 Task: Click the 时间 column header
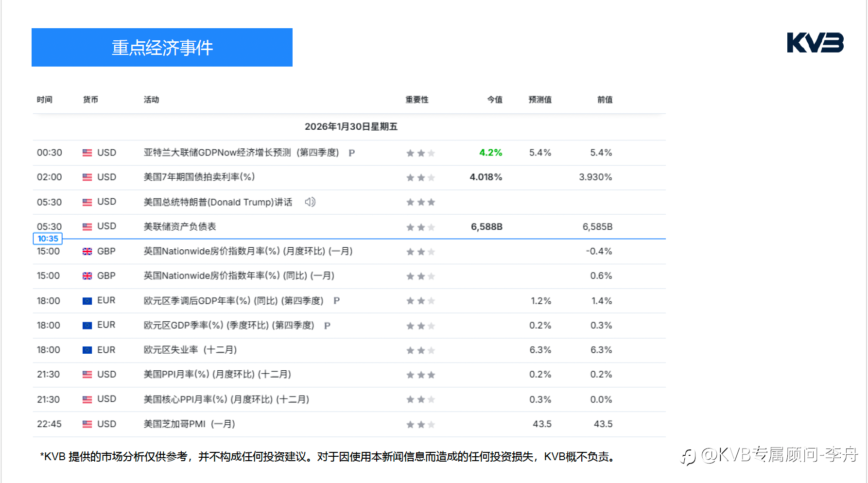[x=45, y=100]
